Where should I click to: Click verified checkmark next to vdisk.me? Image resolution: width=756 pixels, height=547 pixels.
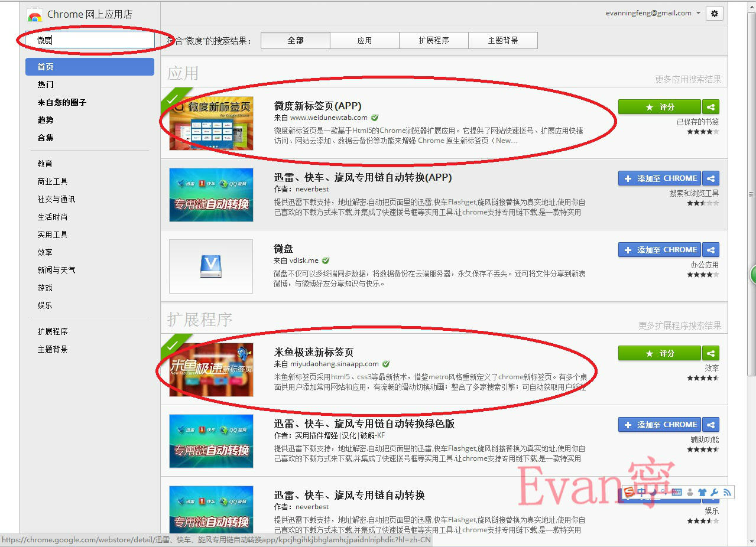[326, 261]
